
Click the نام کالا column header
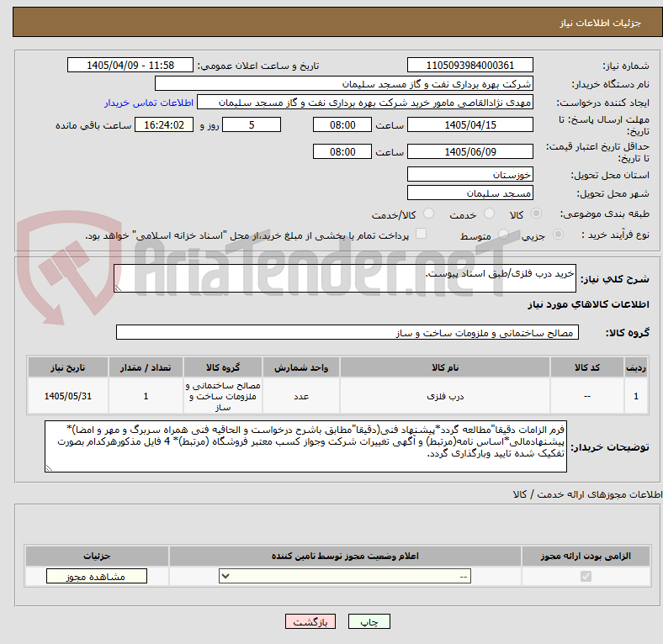[x=445, y=367]
